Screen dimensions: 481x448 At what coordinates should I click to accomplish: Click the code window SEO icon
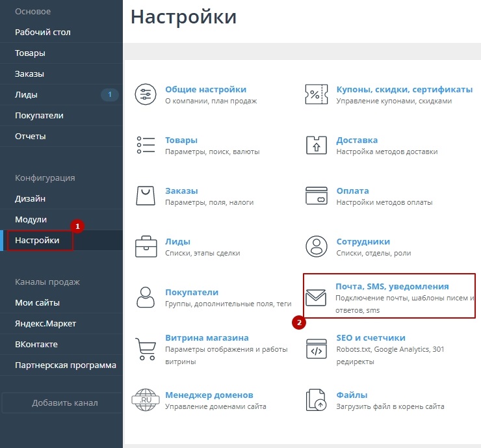click(316, 348)
